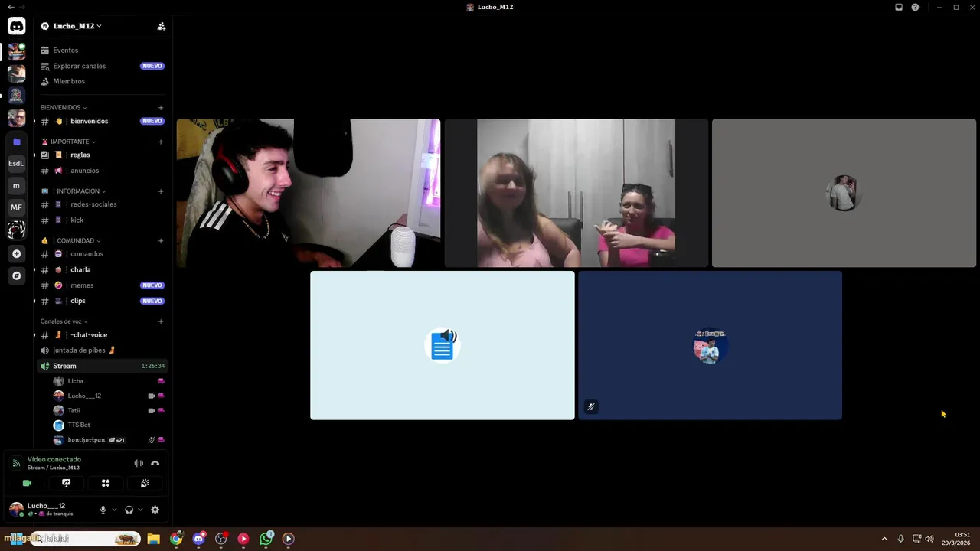
Task: Open the m server icon
Action: [16, 185]
